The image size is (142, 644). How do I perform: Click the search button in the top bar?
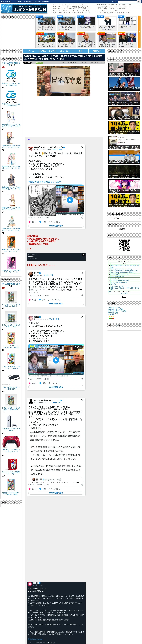click(139, 2)
